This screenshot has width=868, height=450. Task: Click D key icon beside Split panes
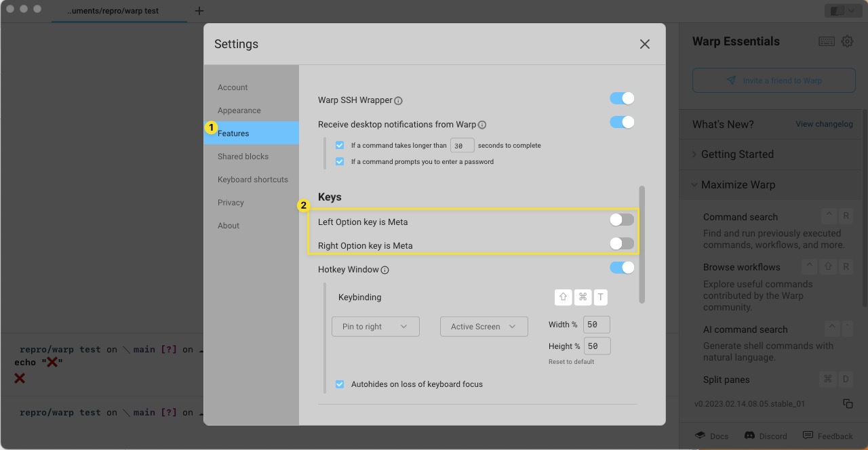[846, 379]
